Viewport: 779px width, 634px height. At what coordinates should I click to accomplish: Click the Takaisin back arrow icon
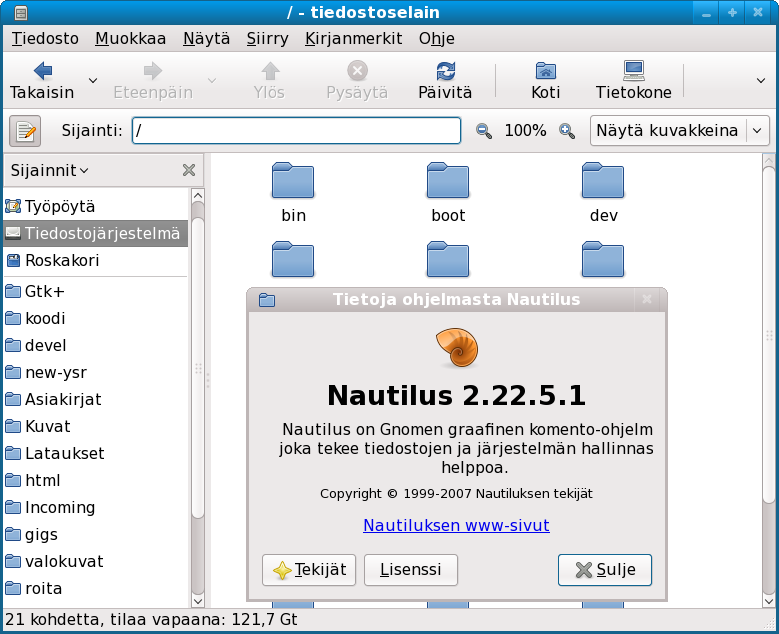[42, 71]
